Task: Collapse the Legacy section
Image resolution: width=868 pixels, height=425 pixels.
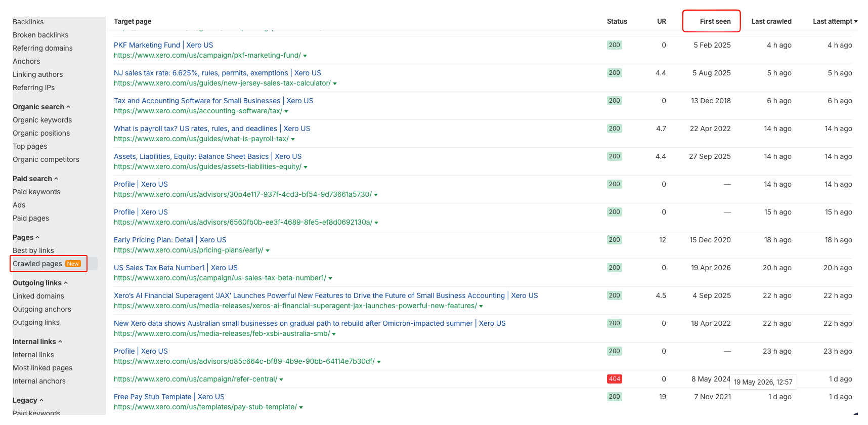Action: pos(28,400)
